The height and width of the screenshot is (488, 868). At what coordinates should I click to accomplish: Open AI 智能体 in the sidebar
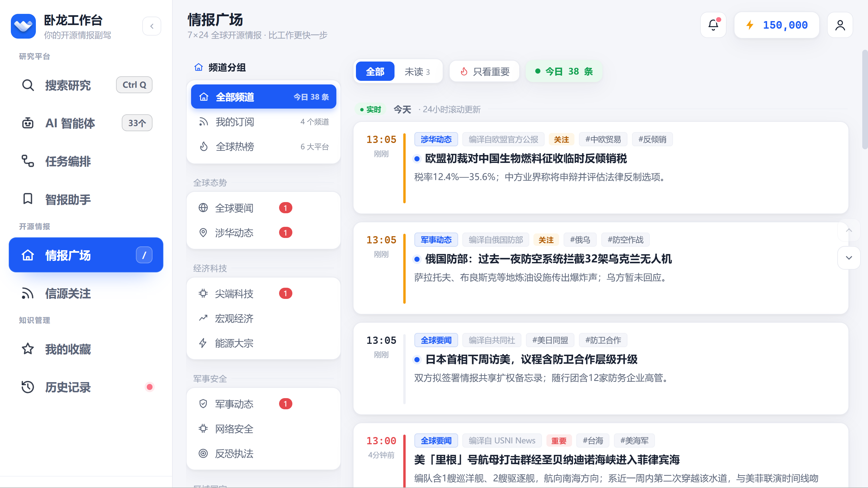click(86, 123)
